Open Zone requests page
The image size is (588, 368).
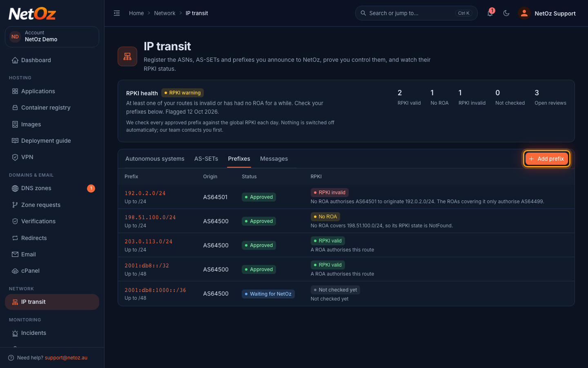click(52, 205)
